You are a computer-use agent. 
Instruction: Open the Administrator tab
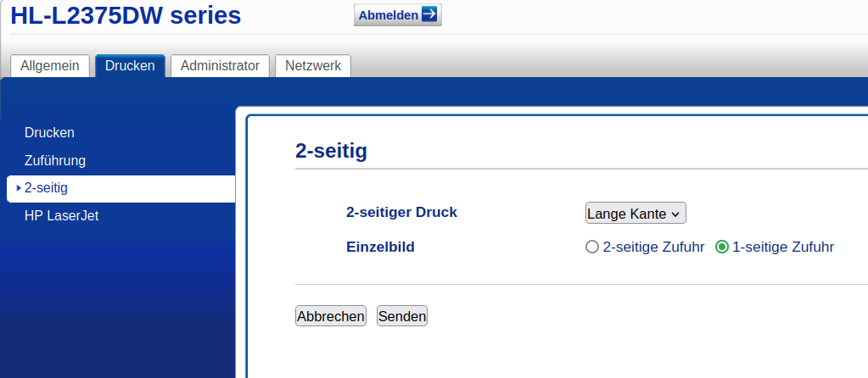(x=220, y=65)
